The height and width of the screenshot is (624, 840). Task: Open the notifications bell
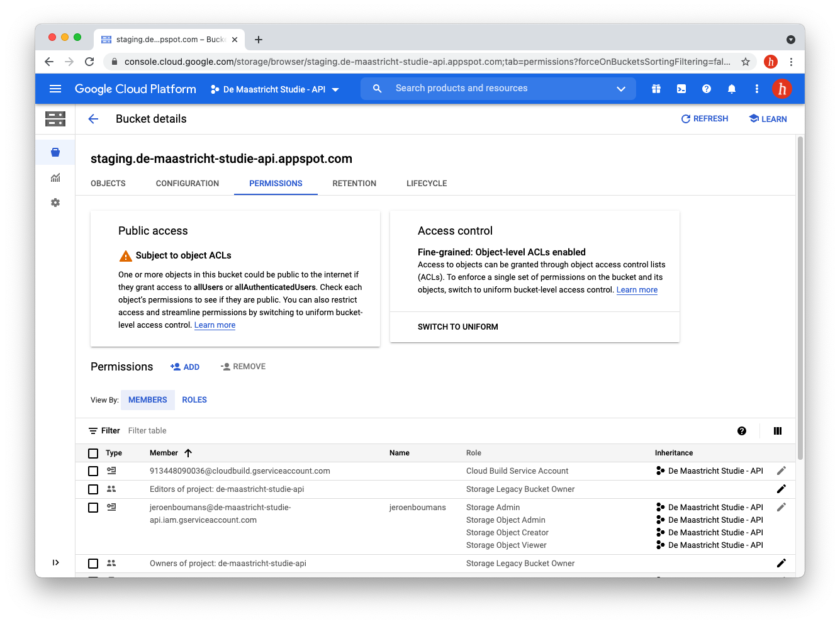click(732, 89)
